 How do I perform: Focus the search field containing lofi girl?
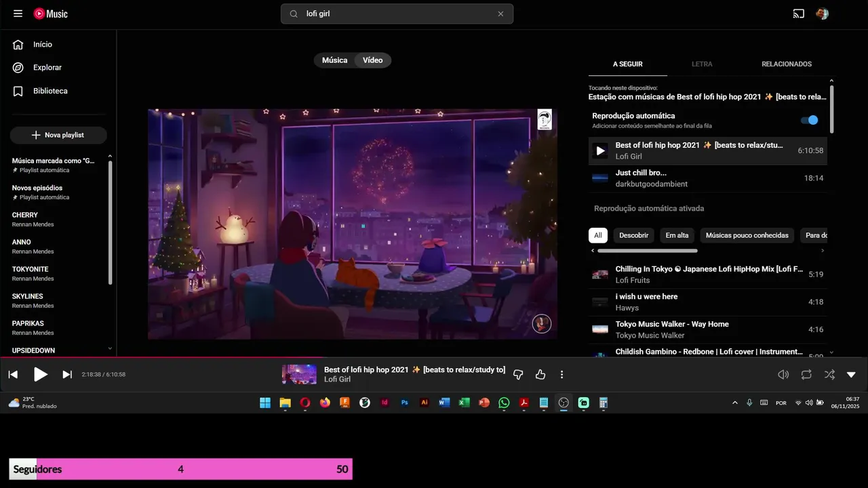click(x=397, y=14)
